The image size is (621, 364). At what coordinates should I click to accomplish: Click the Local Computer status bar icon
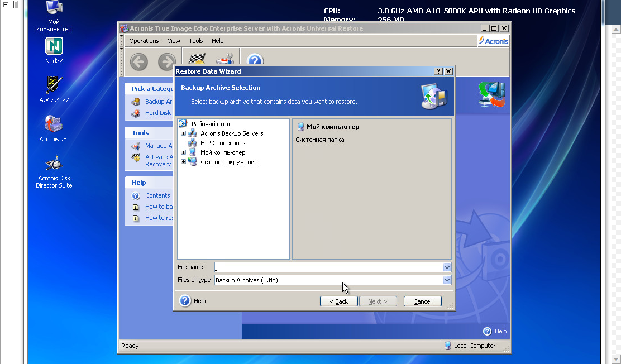[x=447, y=346]
